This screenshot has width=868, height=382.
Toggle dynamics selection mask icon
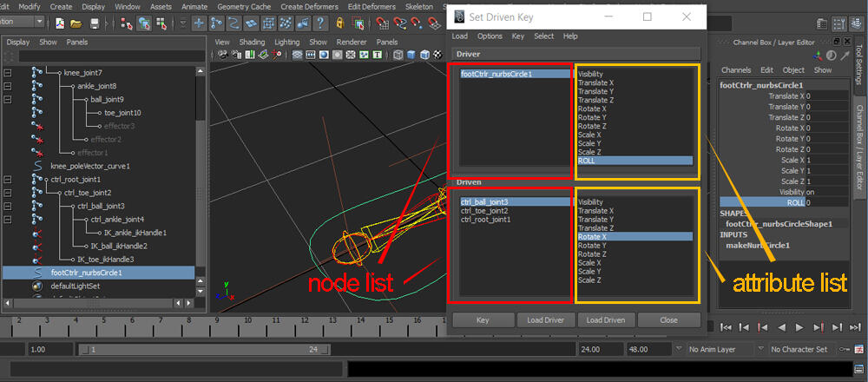point(285,23)
